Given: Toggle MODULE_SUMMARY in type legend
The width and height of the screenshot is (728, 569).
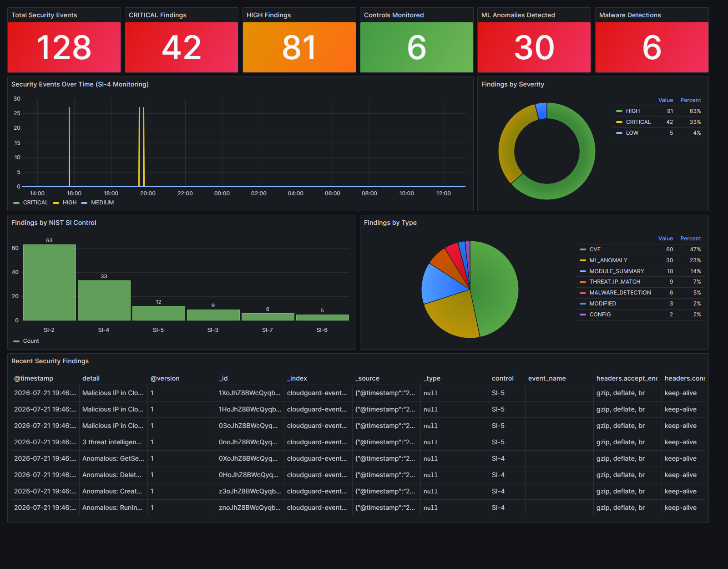Looking at the screenshot, I should pos(617,271).
